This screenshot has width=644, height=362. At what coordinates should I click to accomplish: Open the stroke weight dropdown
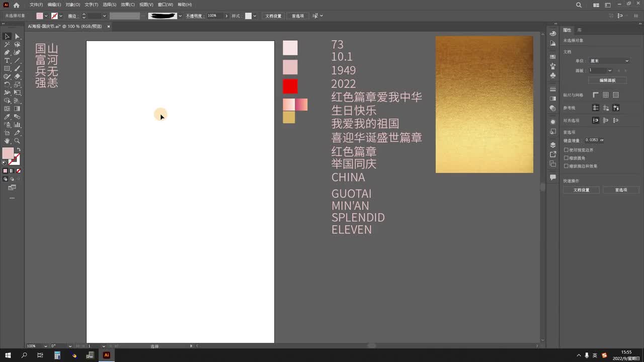click(104, 16)
